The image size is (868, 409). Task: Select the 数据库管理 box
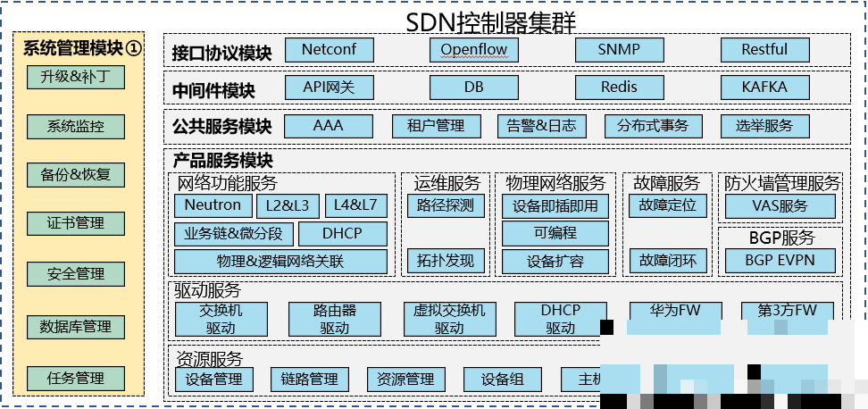coord(76,327)
